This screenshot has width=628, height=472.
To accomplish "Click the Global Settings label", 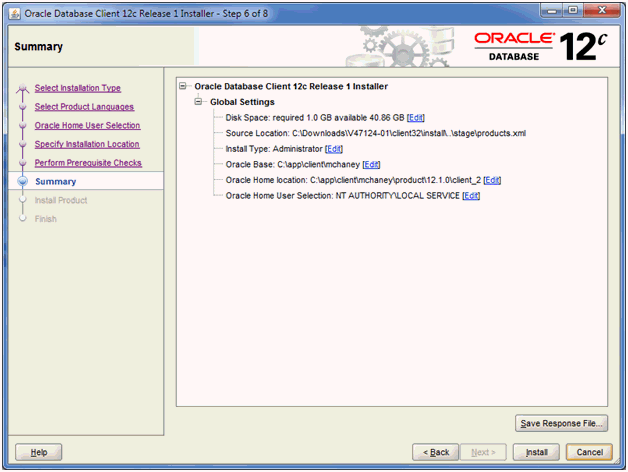I will (242, 102).
